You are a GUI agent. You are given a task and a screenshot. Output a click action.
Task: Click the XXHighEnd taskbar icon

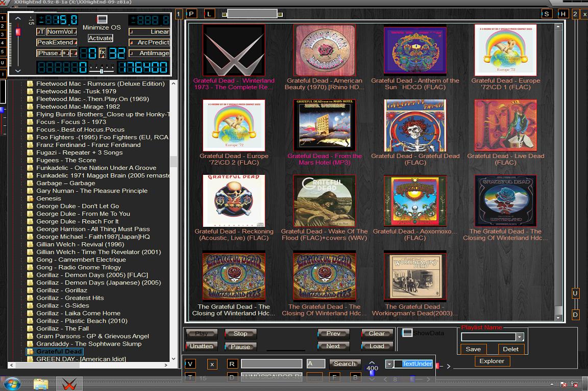(69, 384)
